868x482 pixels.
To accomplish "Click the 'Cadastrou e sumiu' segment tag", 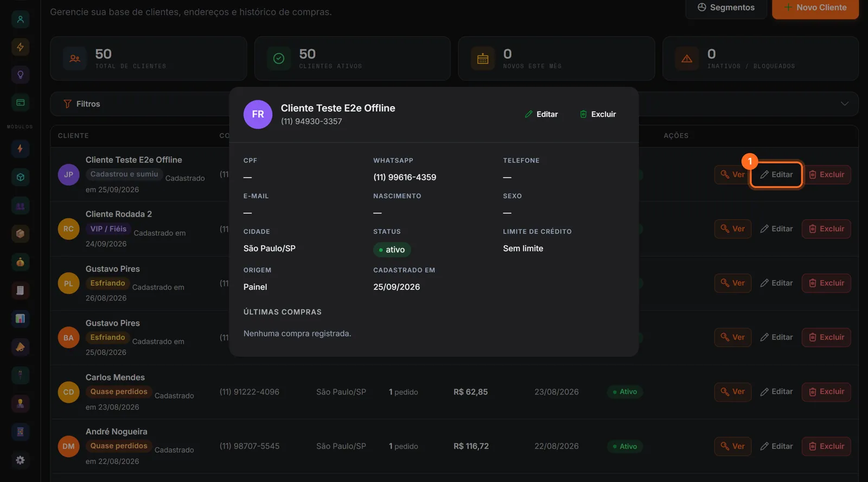I will point(124,174).
